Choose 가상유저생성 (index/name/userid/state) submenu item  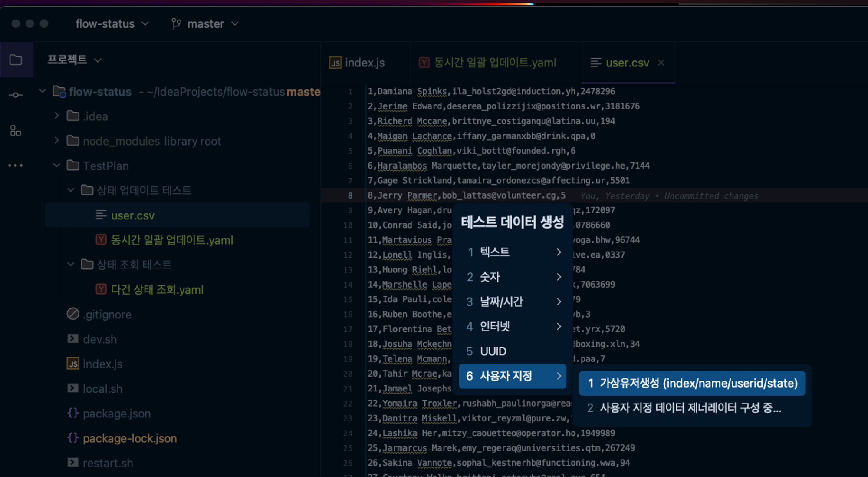[x=692, y=383]
